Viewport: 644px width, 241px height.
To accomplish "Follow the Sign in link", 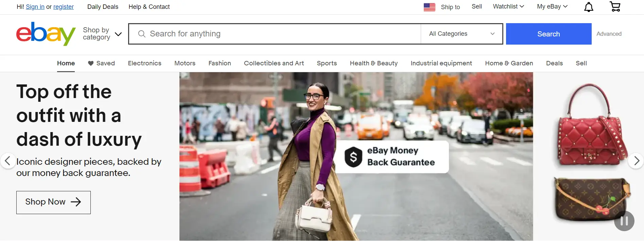I will tap(35, 7).
